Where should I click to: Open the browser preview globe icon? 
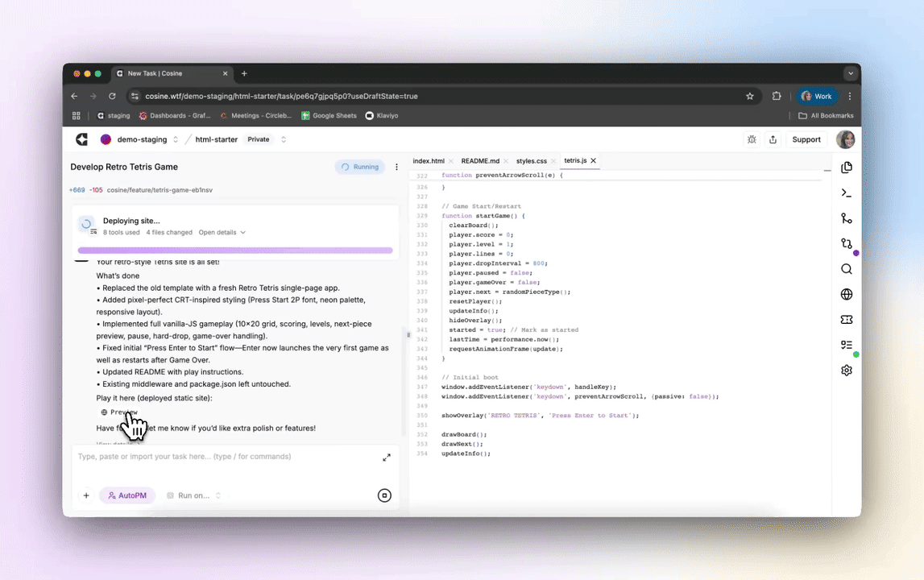coord(846,294)
